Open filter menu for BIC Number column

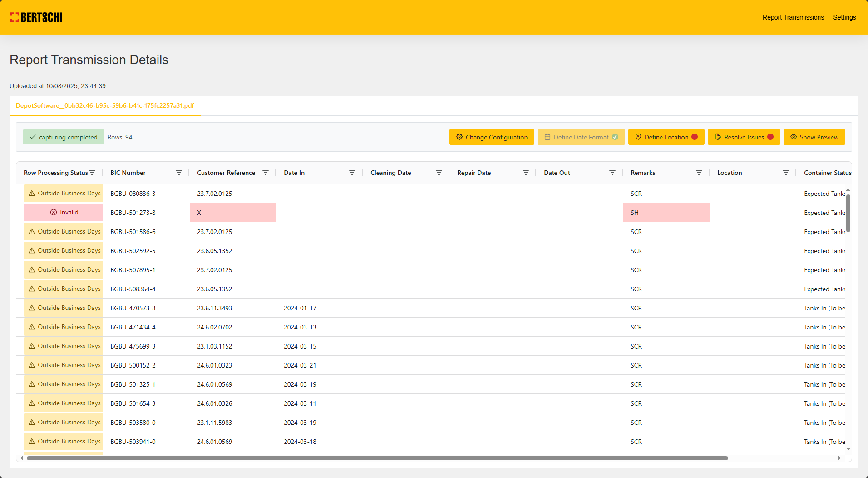179,173
